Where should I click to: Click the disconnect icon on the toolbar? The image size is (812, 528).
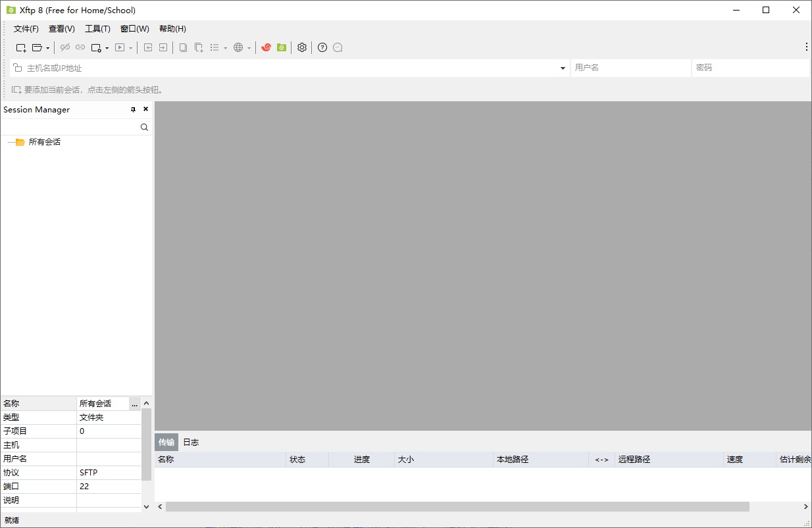[x=64, y=47]
